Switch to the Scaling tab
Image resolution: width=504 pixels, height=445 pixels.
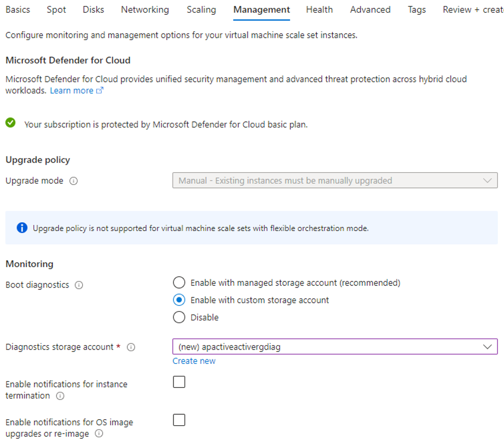[x=201, y=10]
